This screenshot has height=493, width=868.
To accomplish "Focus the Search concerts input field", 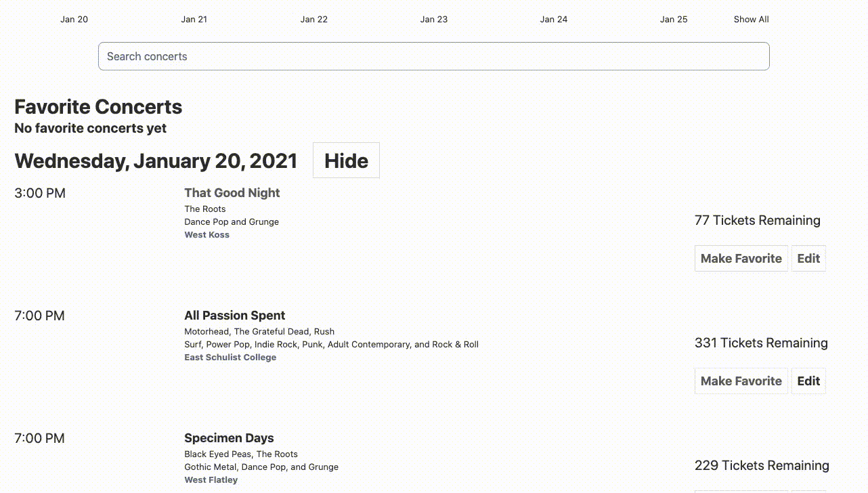I will 433,56.
